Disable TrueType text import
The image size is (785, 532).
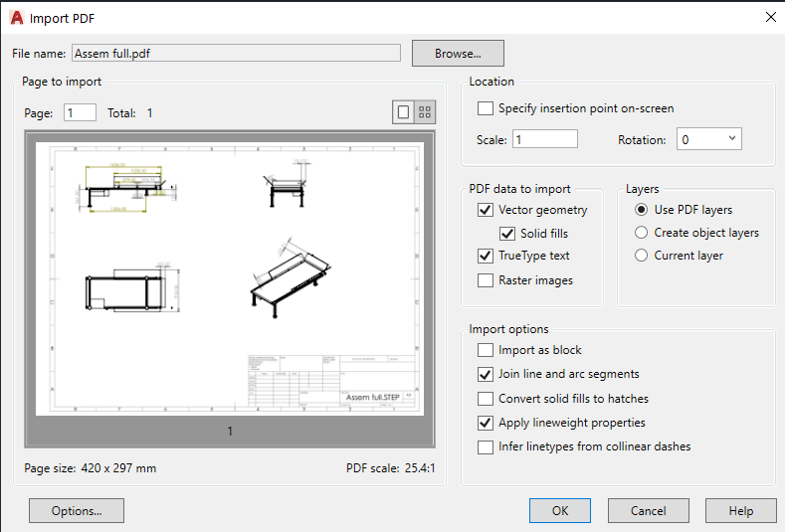click(x=486, y=256)
